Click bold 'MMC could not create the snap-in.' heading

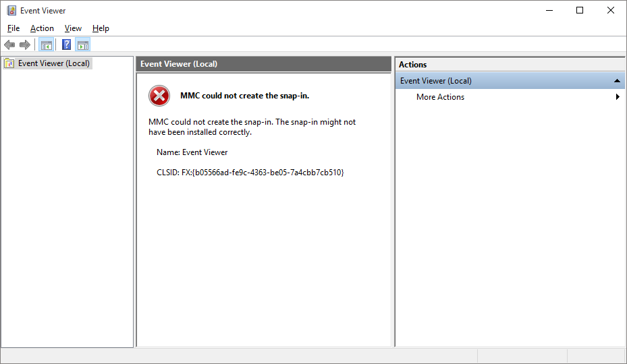pos(245,96)
